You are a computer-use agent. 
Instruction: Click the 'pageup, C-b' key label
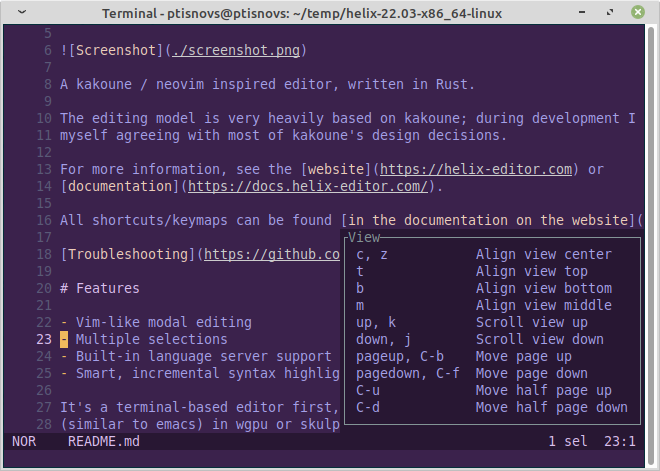[400, 357]
